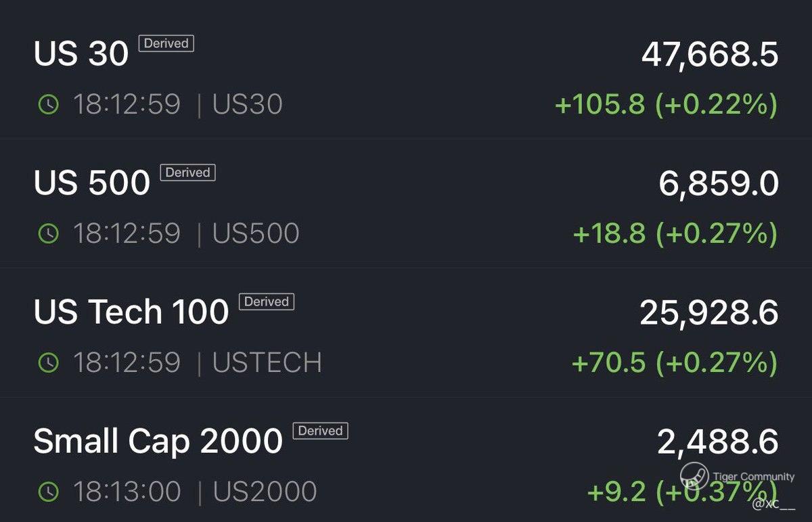Image resolution: width=812 pixels, height=522 pixels.
Task: Click the US2000 ticker symbol
Action: pos(265,492)
